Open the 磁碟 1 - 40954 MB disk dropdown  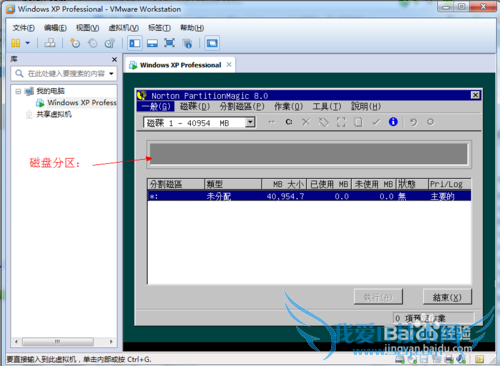251,122
